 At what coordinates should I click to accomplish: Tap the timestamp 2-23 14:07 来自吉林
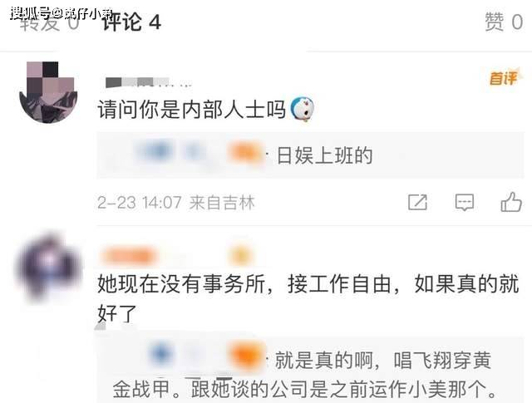click(x=175, y=203)
